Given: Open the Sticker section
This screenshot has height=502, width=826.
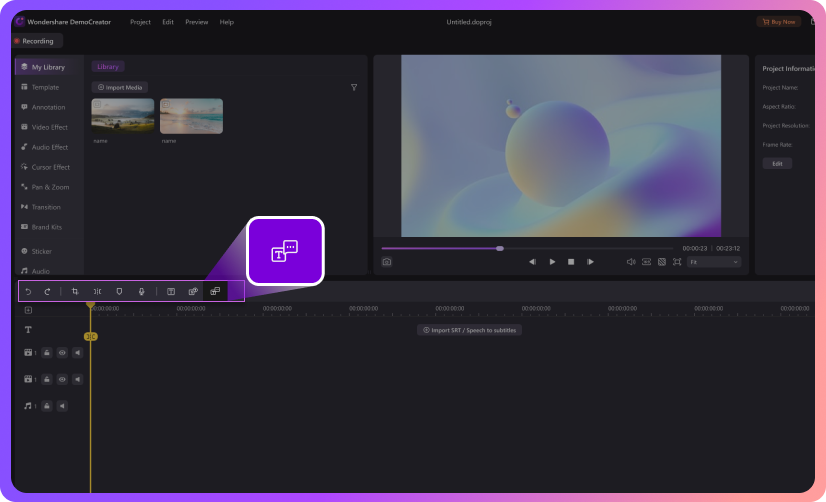Looking at the screenshot, I should point(42,251).
